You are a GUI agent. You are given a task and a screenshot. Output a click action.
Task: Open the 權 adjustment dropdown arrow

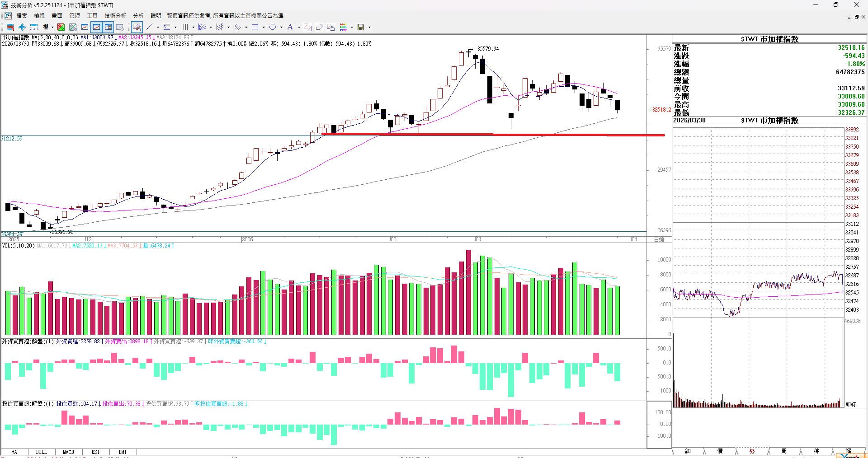[52, 27]
